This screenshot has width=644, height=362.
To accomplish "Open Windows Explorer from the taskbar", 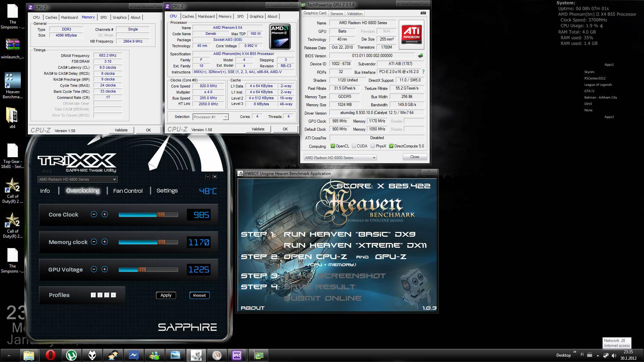I will pyautogui.click(x=29, y=355).
